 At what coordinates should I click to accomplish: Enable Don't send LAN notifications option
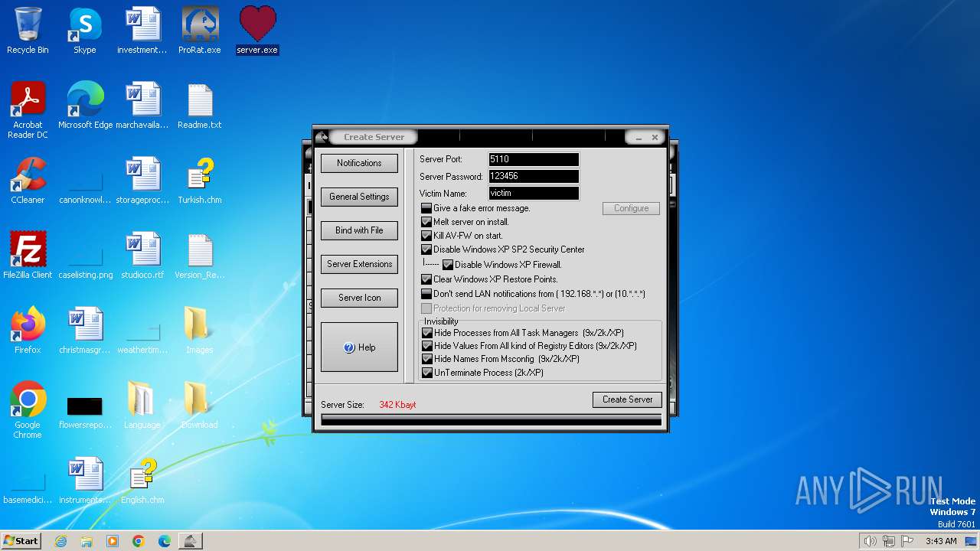426,294
